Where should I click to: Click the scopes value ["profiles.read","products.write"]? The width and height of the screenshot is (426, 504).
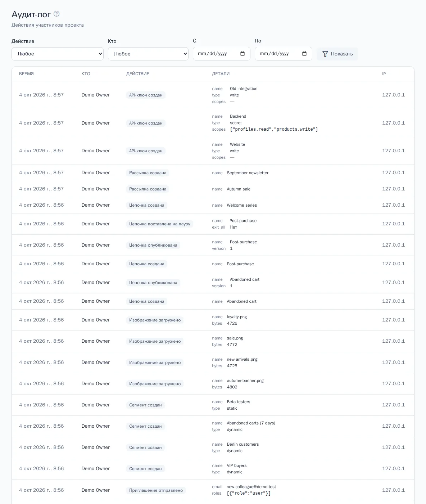(x=274, y=129)
